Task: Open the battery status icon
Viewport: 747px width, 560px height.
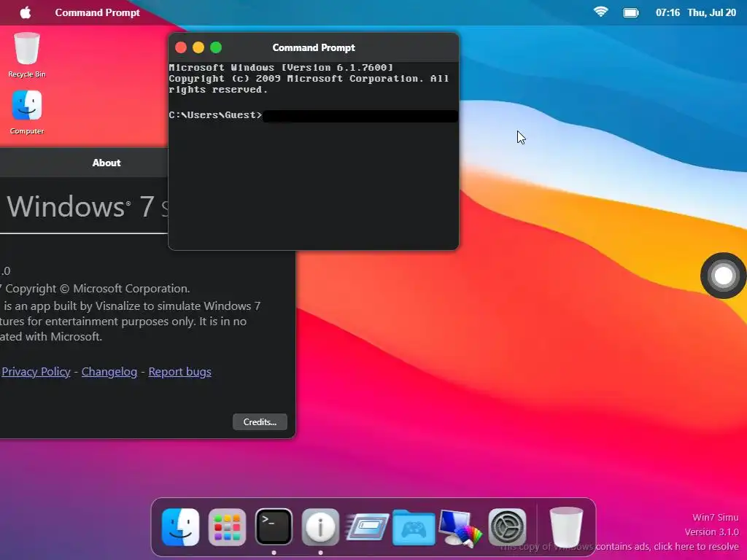Action: tap(631, 13)
